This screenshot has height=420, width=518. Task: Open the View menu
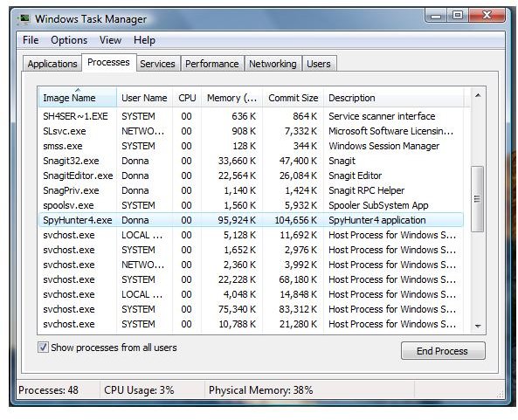(110, 40)
